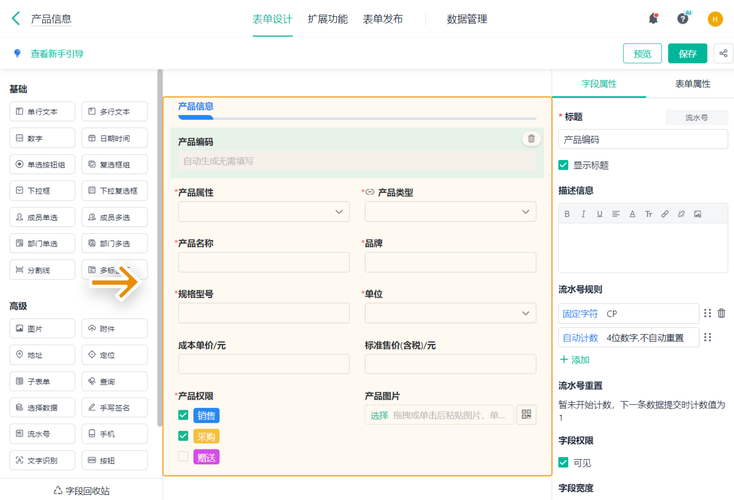734x500 pixels.
Task: Open the 表单属性 panel tab
Action: pyautogui.click(x=692, y=84)
